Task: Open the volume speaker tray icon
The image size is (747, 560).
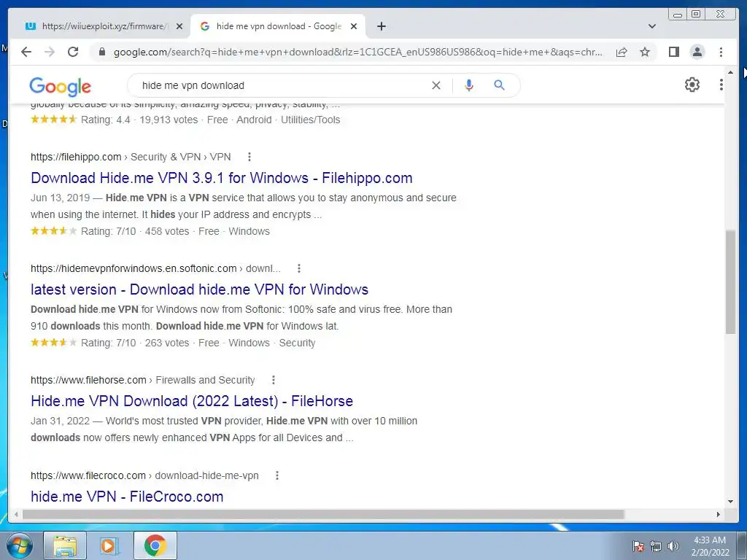Action: point(673,546)
